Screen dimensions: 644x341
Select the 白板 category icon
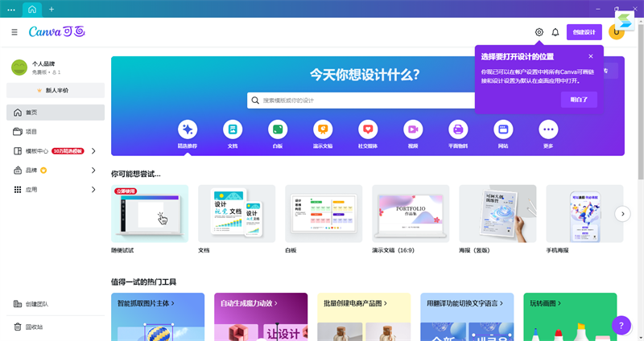click(278, 129)
